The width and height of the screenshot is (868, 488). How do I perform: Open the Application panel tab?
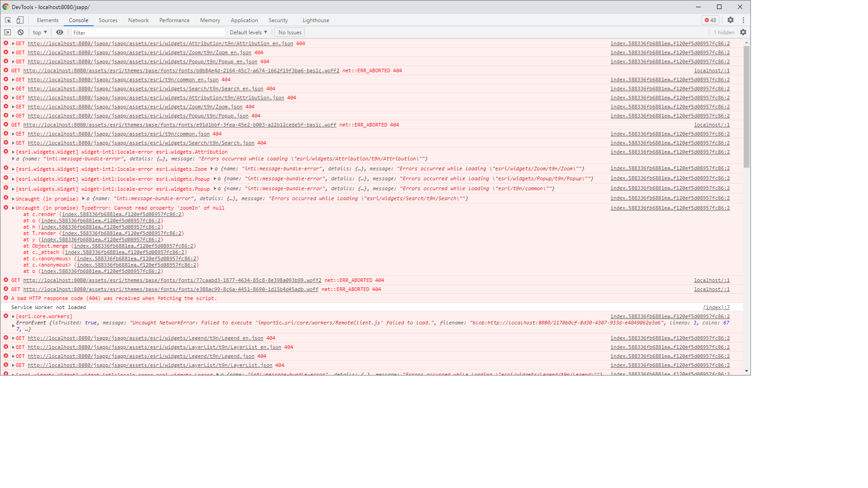244,20
